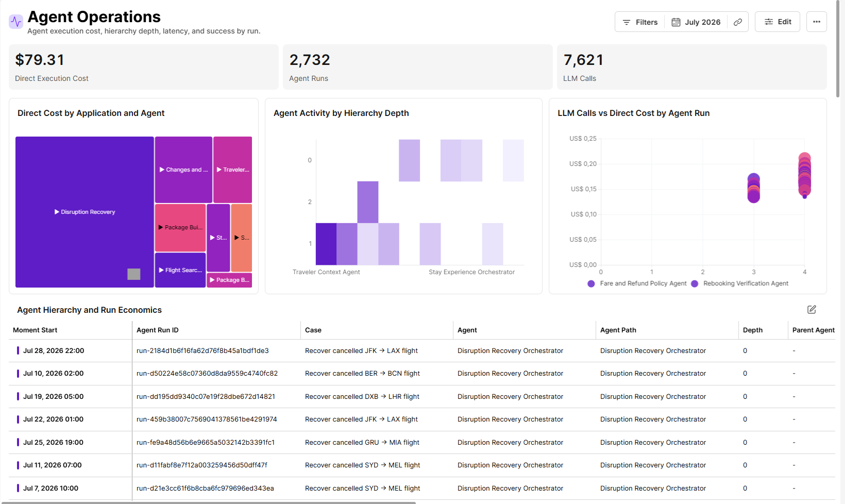
Task: Click scatter cluster at 4 LLM calls
Action: point(804,175)
